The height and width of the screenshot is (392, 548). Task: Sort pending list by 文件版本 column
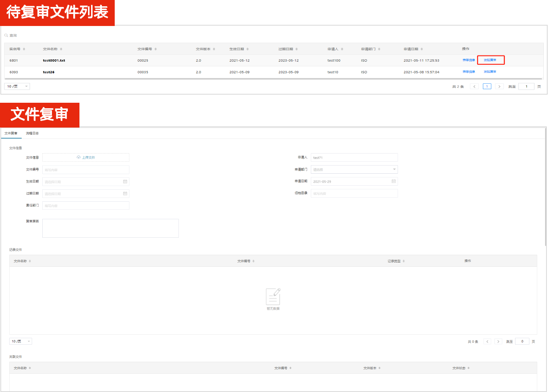[x=214, y=49]
